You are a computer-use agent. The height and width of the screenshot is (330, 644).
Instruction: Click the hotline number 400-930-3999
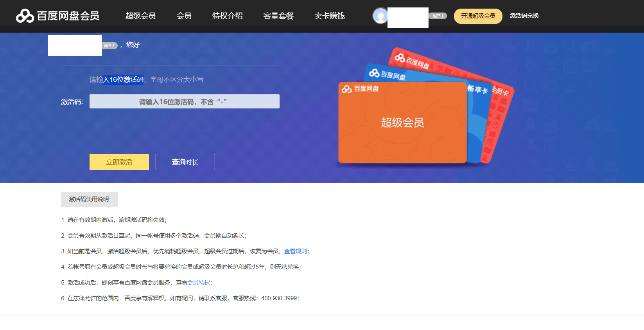click(279, 298)
